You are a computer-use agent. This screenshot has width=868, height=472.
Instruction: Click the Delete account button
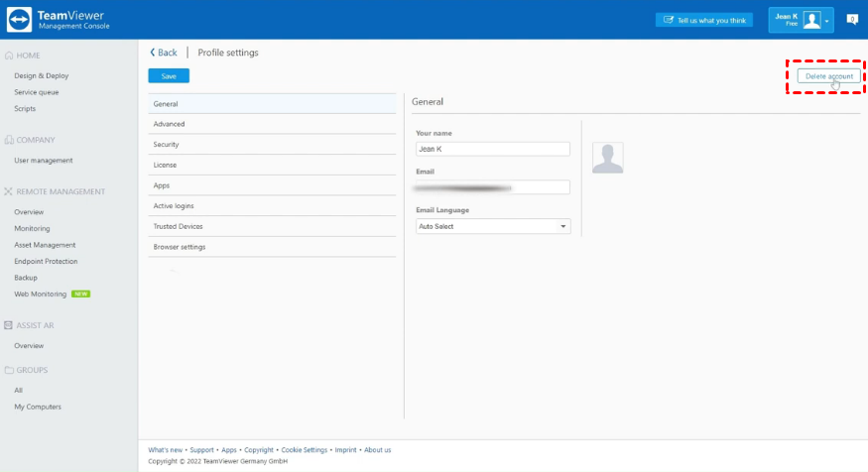tap(828, 76)
